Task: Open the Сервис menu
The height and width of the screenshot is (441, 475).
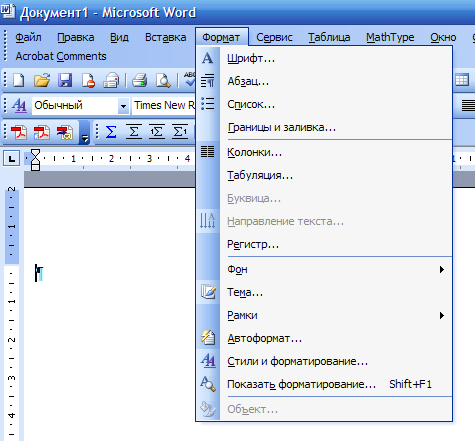Action: click(x=274, y=37)
